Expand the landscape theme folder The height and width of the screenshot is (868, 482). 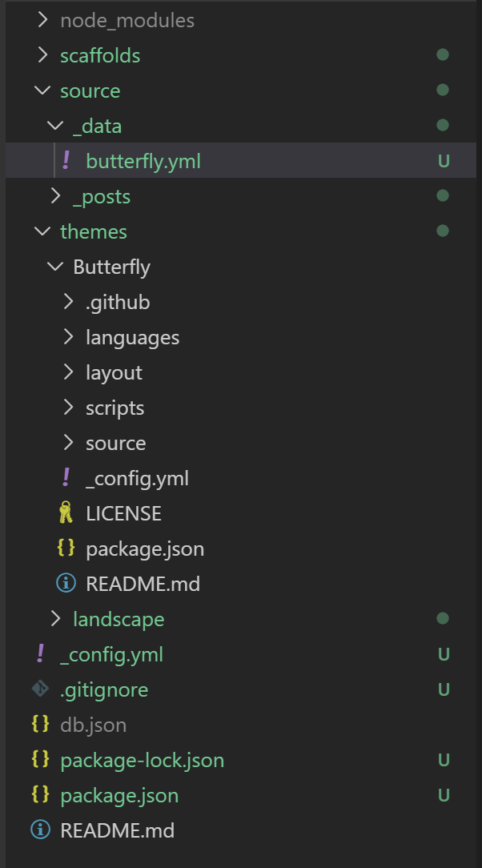pyautogui.click(x=55, y=619)
